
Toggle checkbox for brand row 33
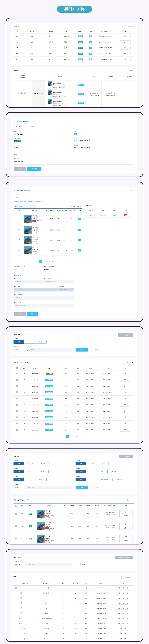coord(17,392)
